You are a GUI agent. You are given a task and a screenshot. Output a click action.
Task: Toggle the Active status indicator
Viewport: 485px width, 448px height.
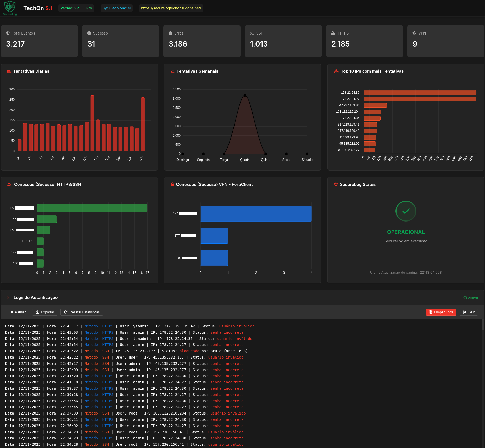pos(470,298)
